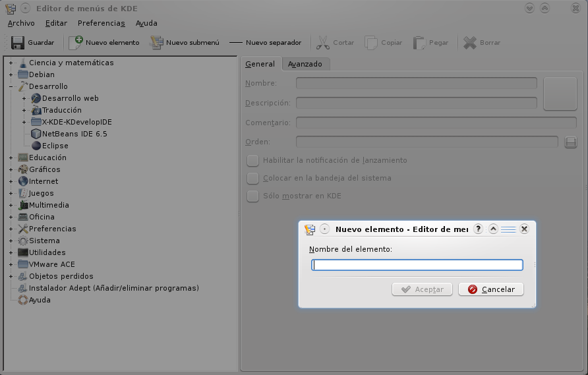Select the Ciencia y matemáticas flask icon
The width and height of the screenshot is (588, 375).
click(x=23, y=63)
